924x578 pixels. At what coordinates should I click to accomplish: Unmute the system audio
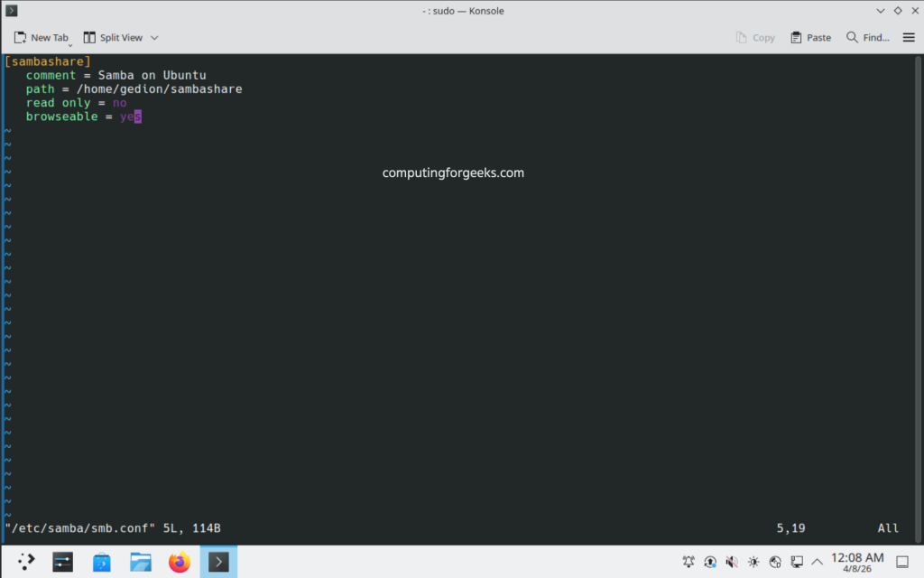731,561
